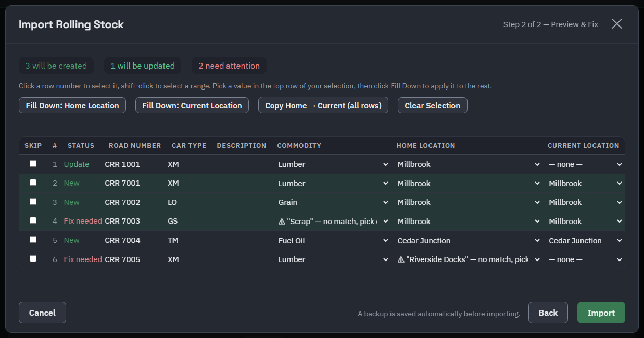This screenshot has width=644, height=338.
Task: Tick skip checkbox for CRR 7004
Action: pos(33,240)
